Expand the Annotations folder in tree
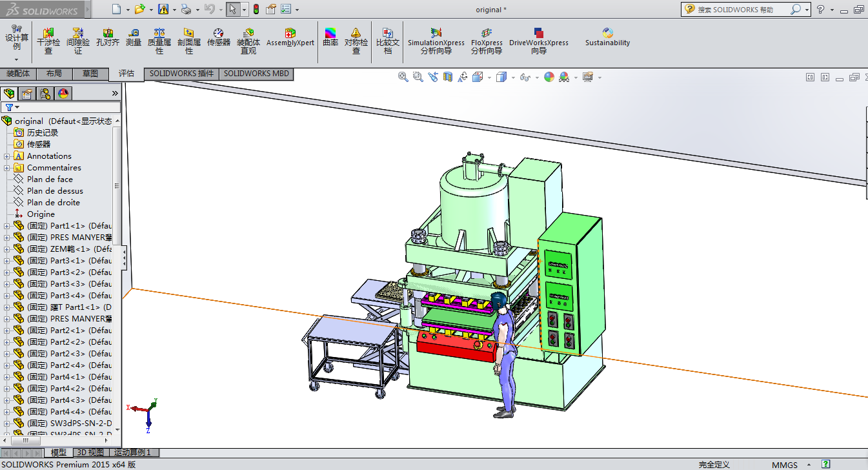Viewport: 868px width, 470px height. pyautogui.click(x=7, y=156)
